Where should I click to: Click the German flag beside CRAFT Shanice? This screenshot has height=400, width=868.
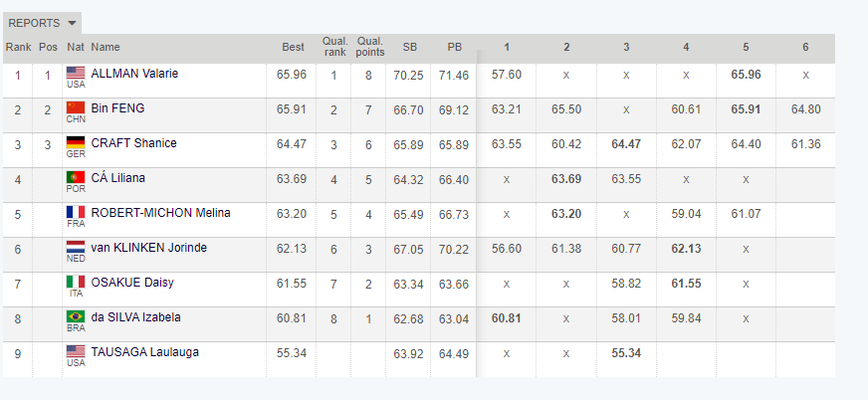pos(76,142)
